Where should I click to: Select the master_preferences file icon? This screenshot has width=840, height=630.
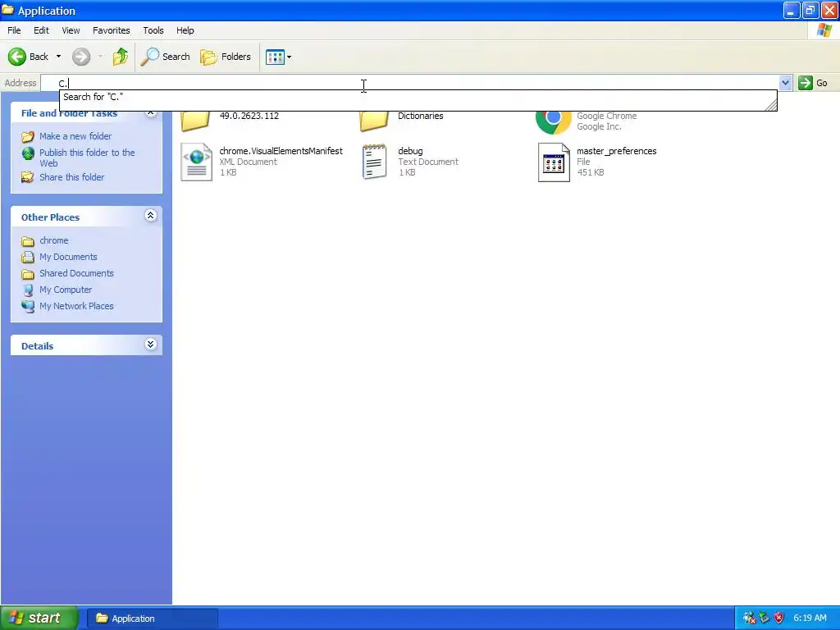pos(554,162)
